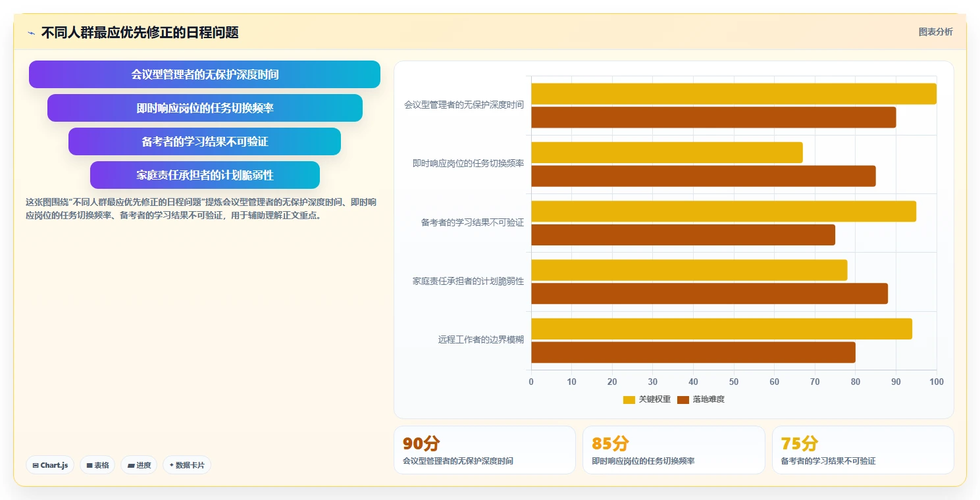Select the 会议型管理者的无保护深度时间 gradient pill
The image size is (980, 500).
205,74
